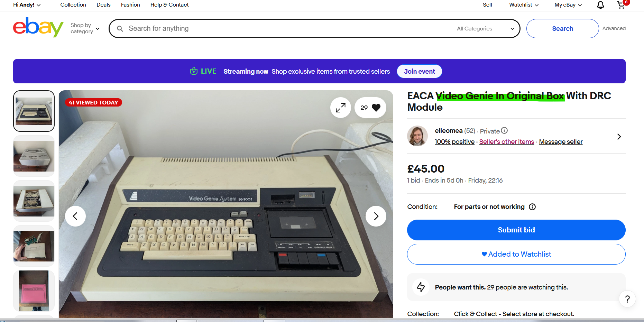Open the condition info icon
644x322 pixels.
[x=532, y=207]
